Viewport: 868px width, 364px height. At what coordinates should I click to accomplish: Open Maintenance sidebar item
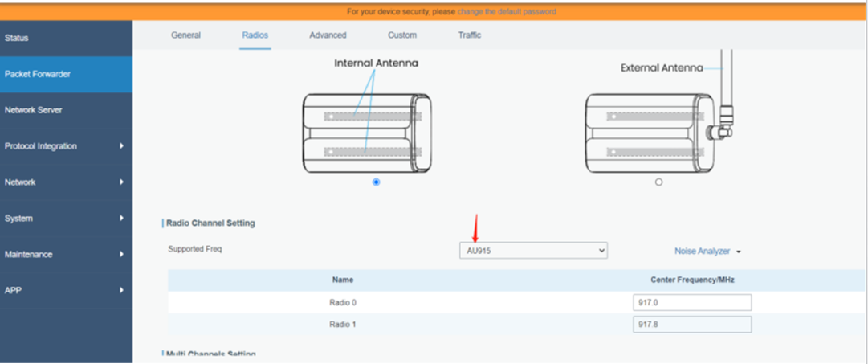[66, 254]
